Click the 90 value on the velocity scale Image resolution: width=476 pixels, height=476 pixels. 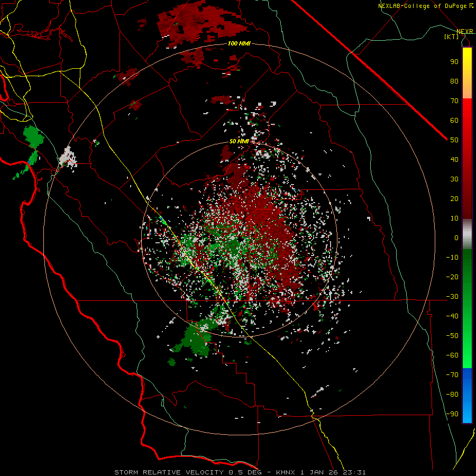454,62
